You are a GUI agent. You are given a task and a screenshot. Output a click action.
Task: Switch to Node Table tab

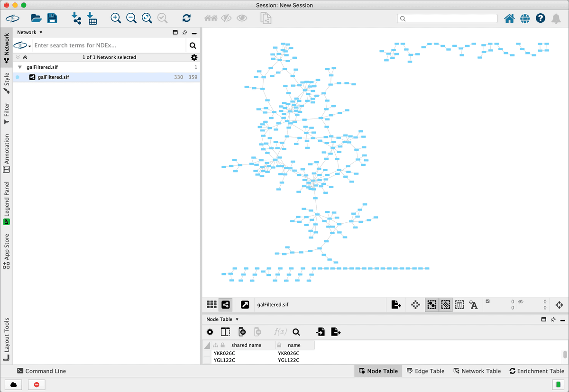[x=378, y=371]
